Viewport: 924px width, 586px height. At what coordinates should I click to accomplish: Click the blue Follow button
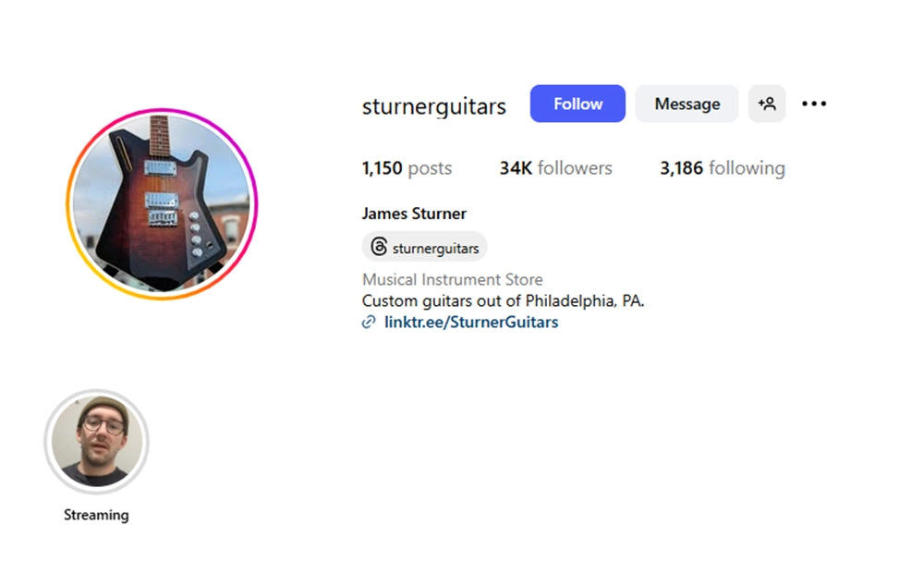[x=577, y=104]
